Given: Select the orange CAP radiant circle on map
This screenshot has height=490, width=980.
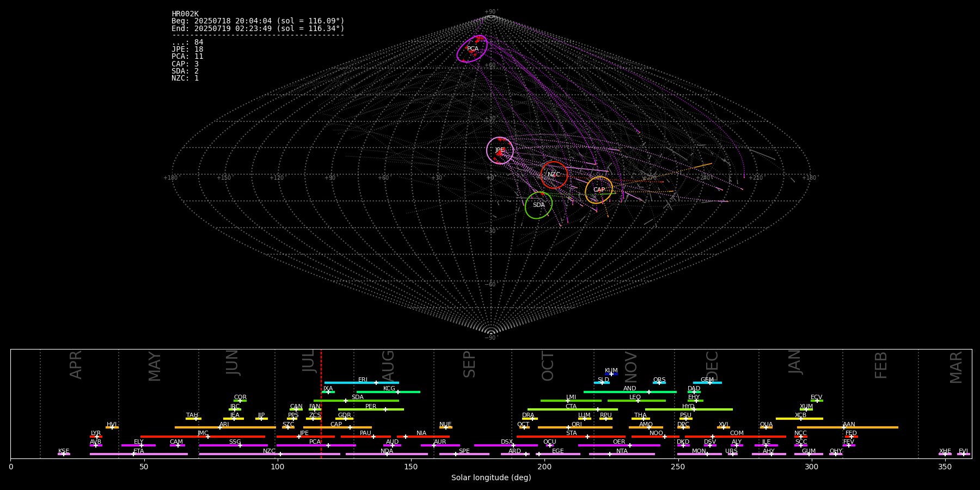Looking at the screenshot, I should click(x=599, y=190).
